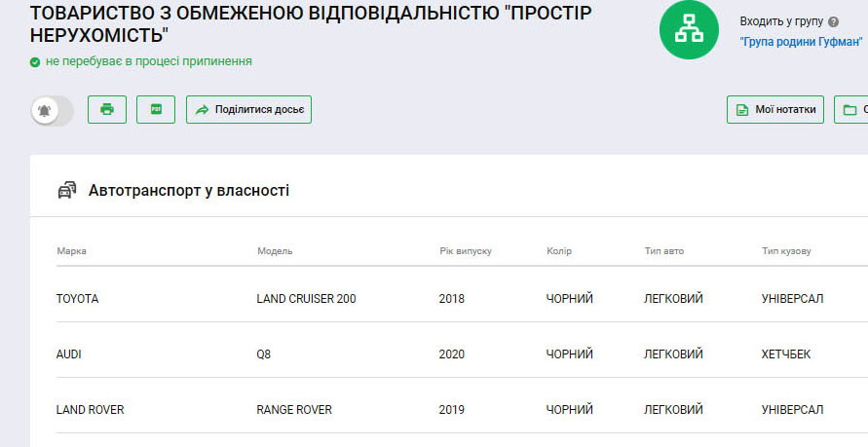Click the Автотранспорт у власності section heading
The image size is (868, 447).
[189, 191]
